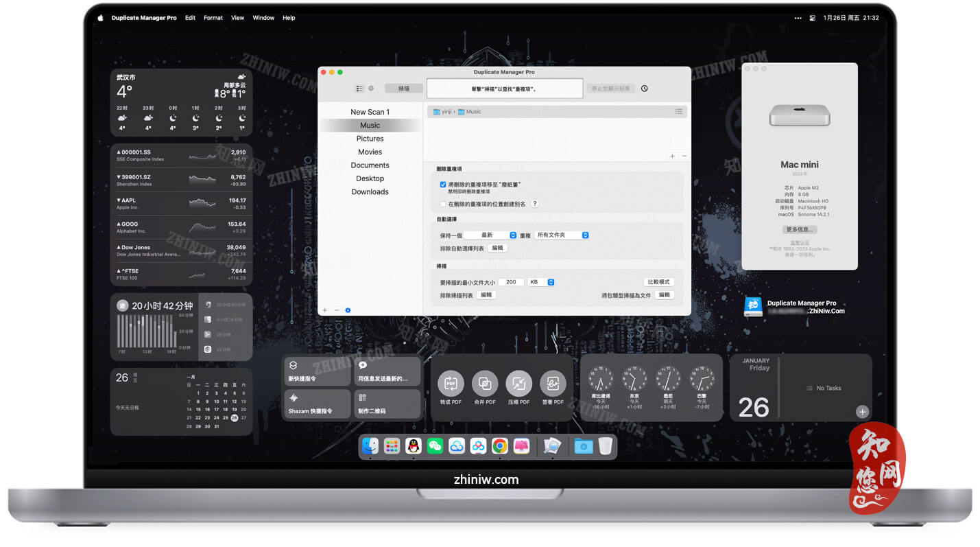This screenshot has width=980, height=547.
Task: Click the list layout icon in the toolbar
Action: point(359,89)
